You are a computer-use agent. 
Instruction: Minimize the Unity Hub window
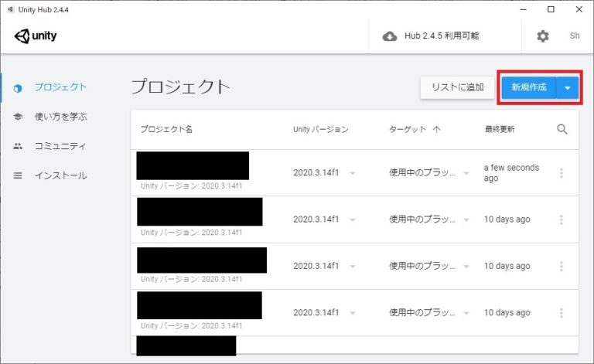pyautogui.click(x=523, y=9)
